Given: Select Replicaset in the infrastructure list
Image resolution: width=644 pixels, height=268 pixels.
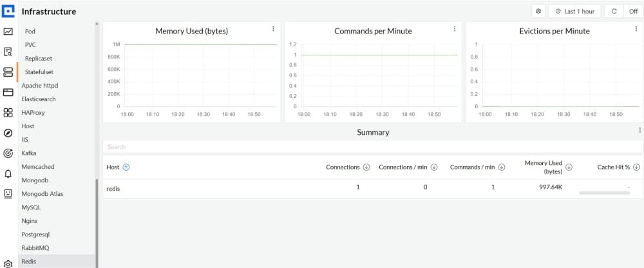Looking at the screenshot, I should pos(38,59).
